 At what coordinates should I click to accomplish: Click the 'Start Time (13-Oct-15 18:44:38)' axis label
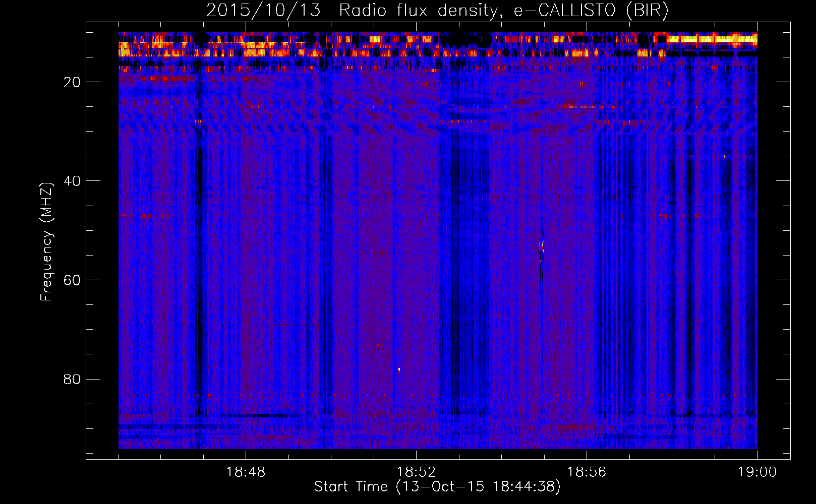(x=437, y=487)
